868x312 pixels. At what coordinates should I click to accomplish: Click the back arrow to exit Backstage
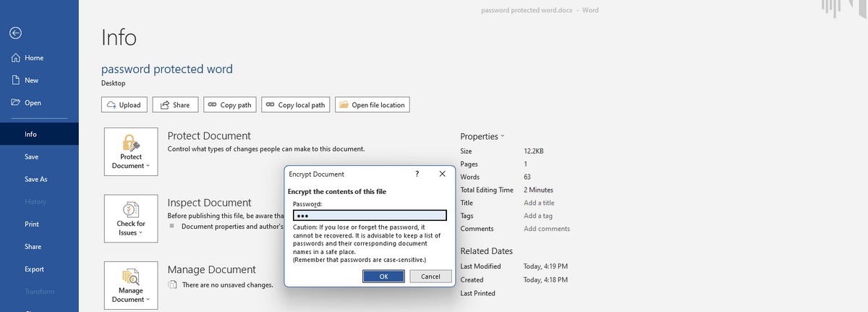tap(15, 33)
